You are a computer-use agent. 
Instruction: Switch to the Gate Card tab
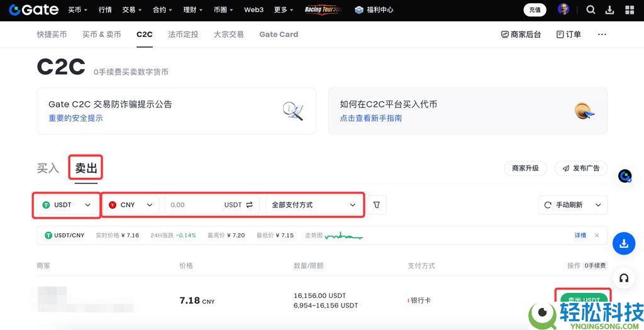(x=279, y=35)
